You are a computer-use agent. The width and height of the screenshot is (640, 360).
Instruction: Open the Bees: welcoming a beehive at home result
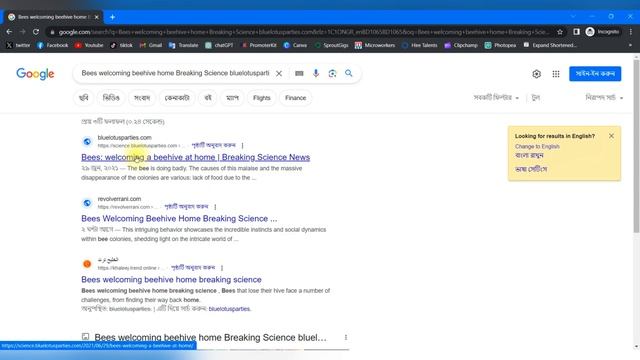point(196,157)
